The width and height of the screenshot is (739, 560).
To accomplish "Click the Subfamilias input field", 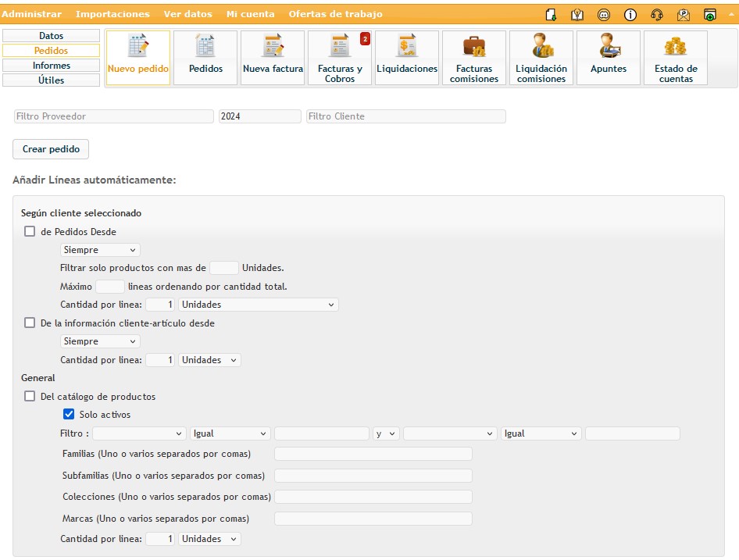I will click(373, 476).
